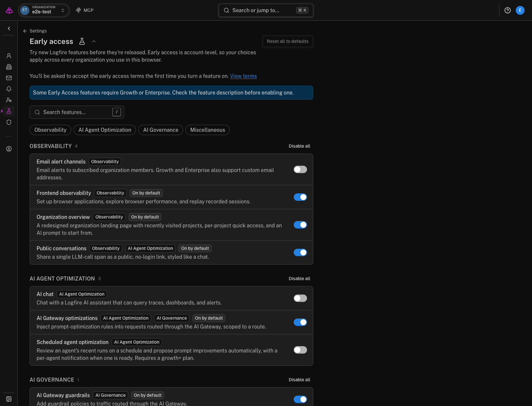Enable Scheduled agent optimization toggle
The width and height of the screenshot is (532, 406).
pyautogui.click(x=300, y=350)
